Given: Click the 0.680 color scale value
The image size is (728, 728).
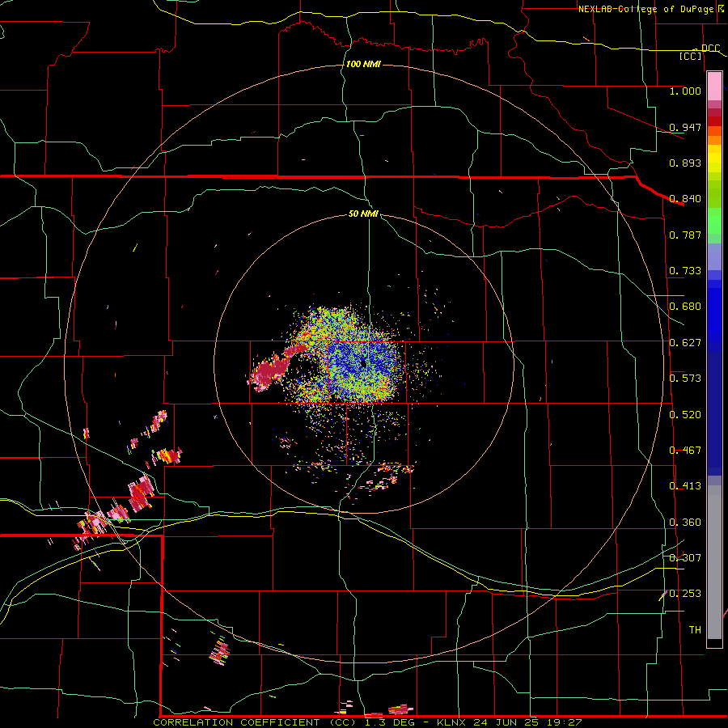Looking at the screenshot, I should click(685, 307).
